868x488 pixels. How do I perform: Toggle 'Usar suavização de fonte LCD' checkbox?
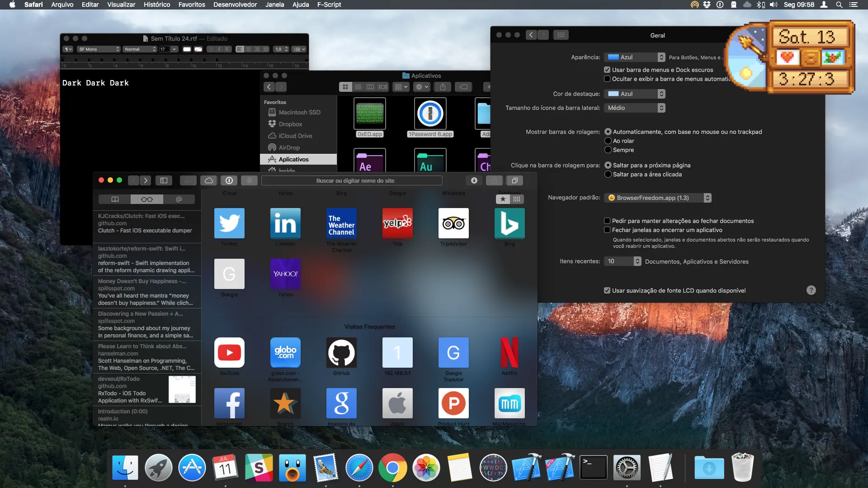coord(607,290)
